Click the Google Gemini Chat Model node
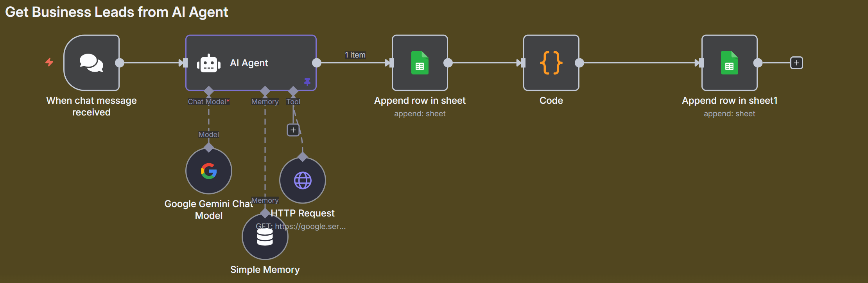Image resolution: width=868 pixels, height=283 pixels. (x=209, y=171)
